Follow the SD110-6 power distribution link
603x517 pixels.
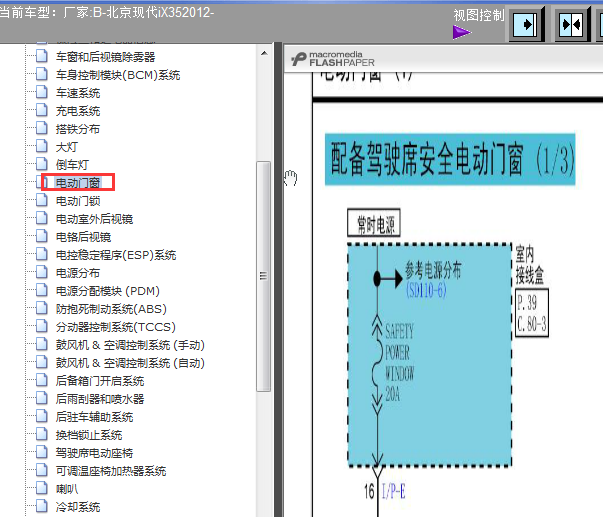[426, 290]
